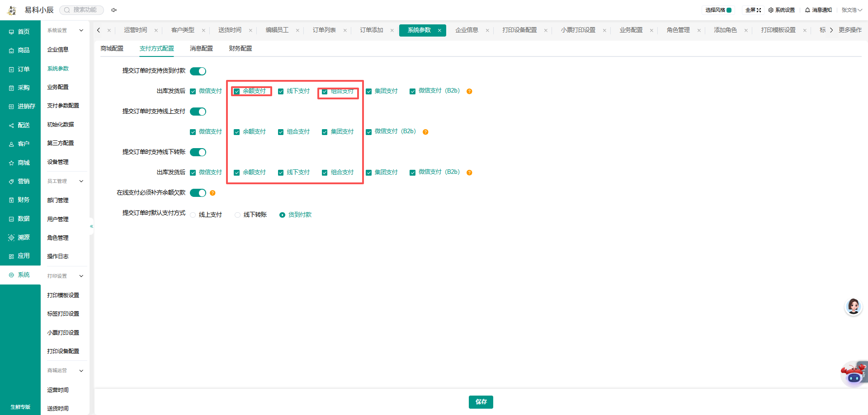Switch to the 消息配置 tab

(201, 48)
